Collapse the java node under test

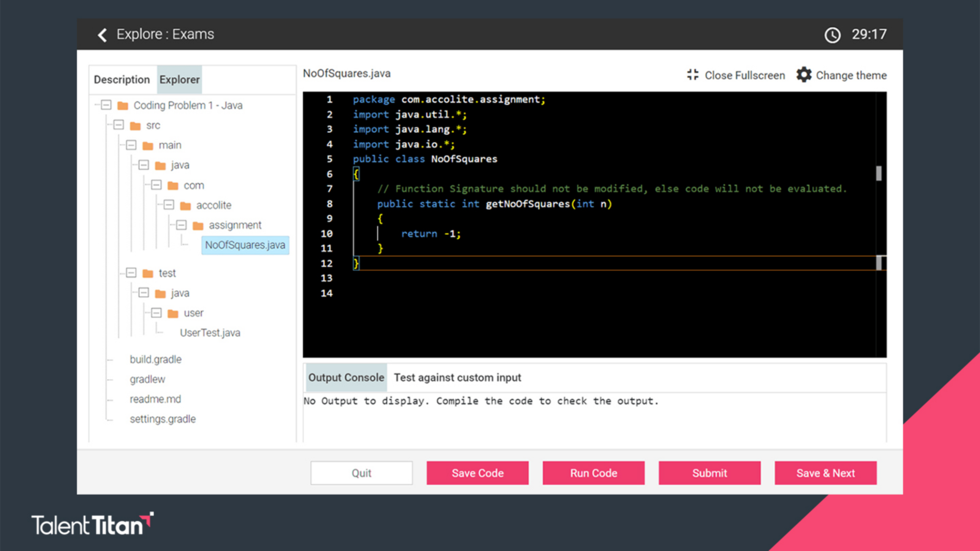144,293
